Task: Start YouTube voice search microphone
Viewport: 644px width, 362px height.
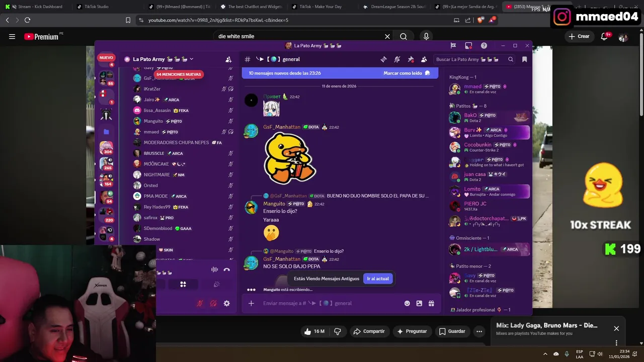Action: click(426, 36)
